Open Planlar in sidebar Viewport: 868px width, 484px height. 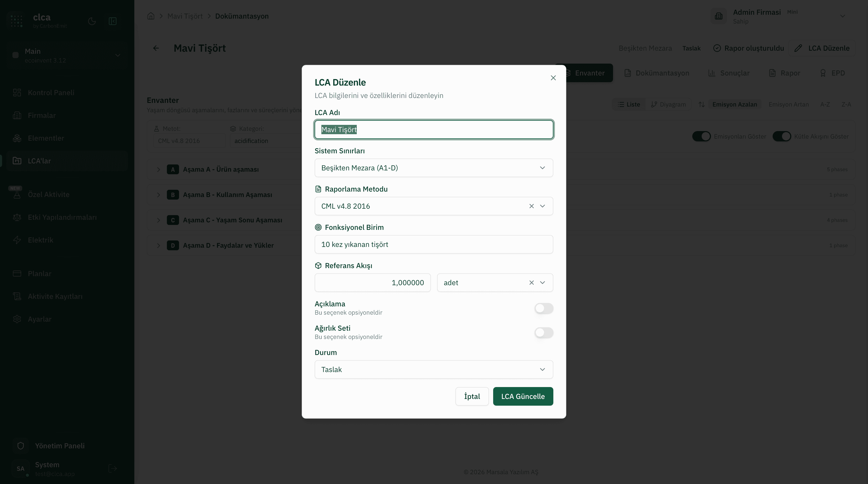[x=67, y=274]
